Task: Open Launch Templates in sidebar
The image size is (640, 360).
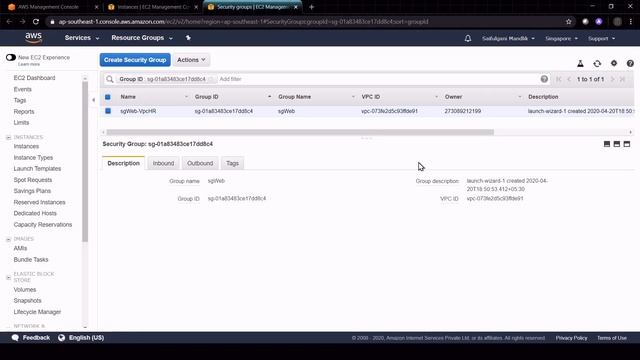Action: point(37,169)
